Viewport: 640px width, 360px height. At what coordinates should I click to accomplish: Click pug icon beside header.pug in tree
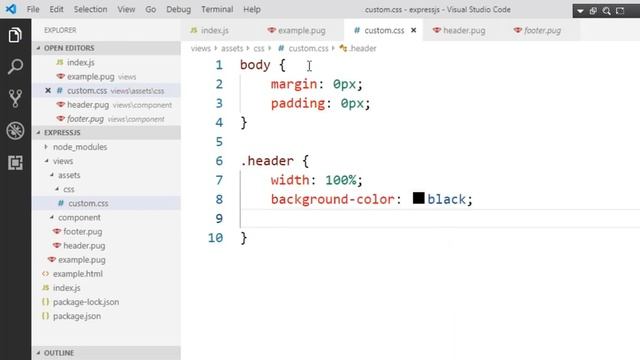click(57, 246)
